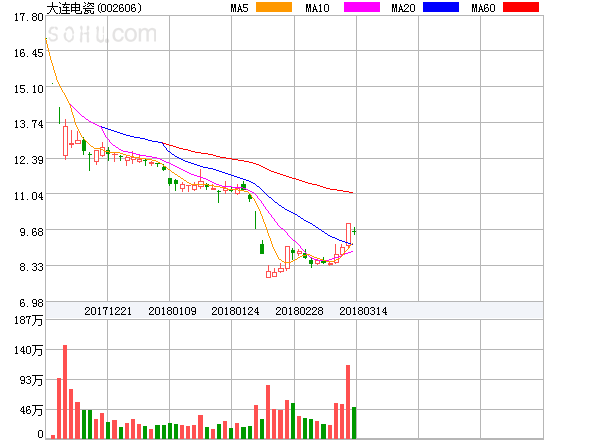Image resolution: width=600 pixels, height=440 pixels.
Task: Click the 16.45 price axis label
Action: [29, 53]
